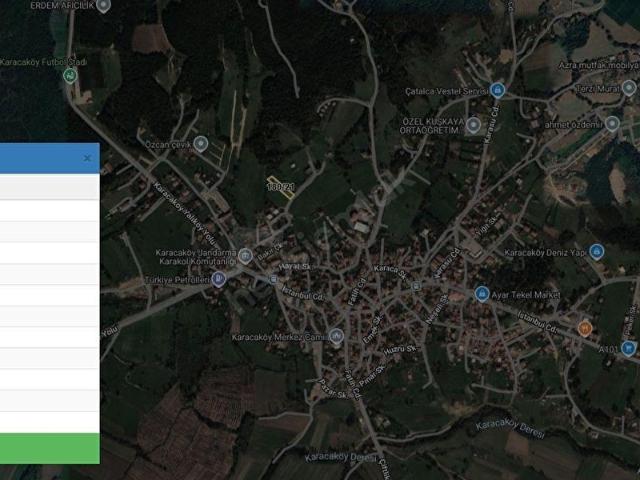Select the Türkiye Petrolleri gas station icon

click(x=218, y=280)
